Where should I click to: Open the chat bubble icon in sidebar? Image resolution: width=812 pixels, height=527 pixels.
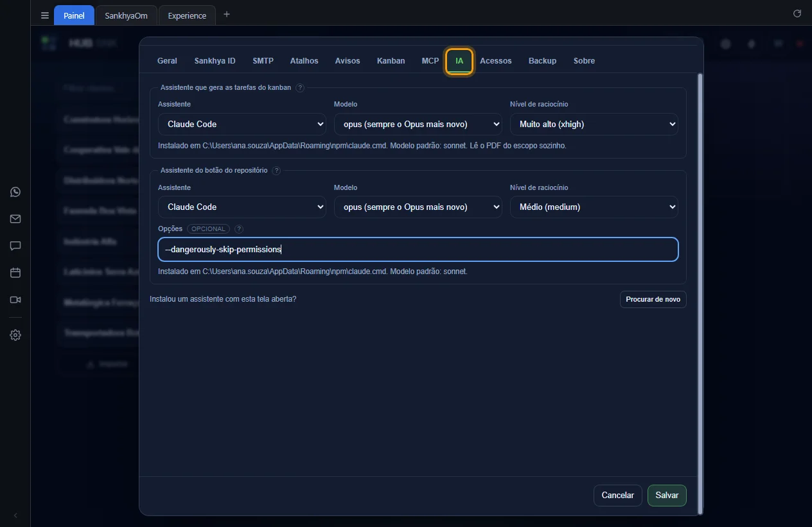(x=15, y=246)
